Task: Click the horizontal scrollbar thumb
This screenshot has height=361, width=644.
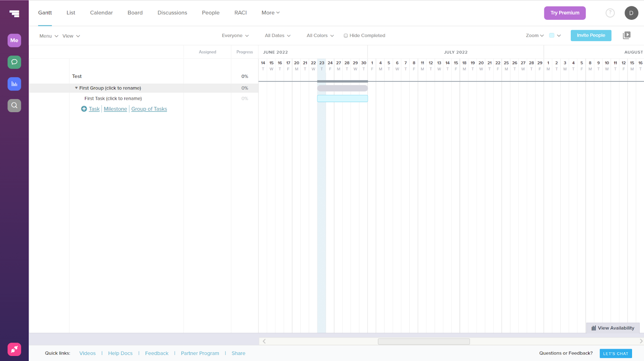Action: [424, 341]
